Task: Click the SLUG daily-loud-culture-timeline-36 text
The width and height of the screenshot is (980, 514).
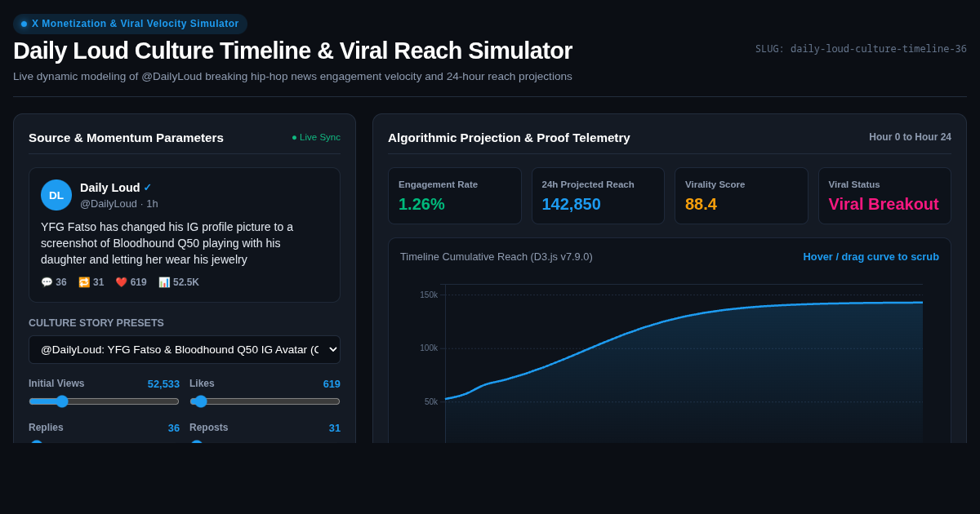Action: [861, 49]
